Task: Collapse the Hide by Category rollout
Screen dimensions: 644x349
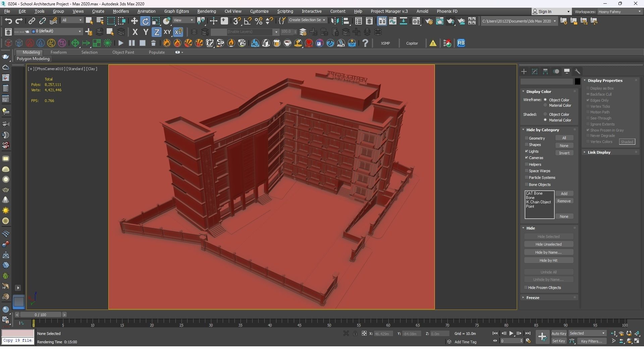Action: (542, 130)
